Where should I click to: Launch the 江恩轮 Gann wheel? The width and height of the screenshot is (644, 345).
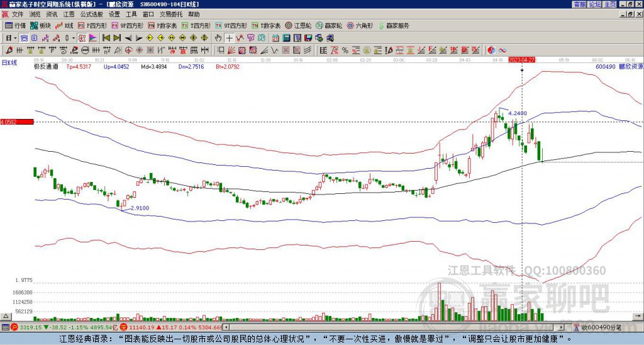pos(297,25)
